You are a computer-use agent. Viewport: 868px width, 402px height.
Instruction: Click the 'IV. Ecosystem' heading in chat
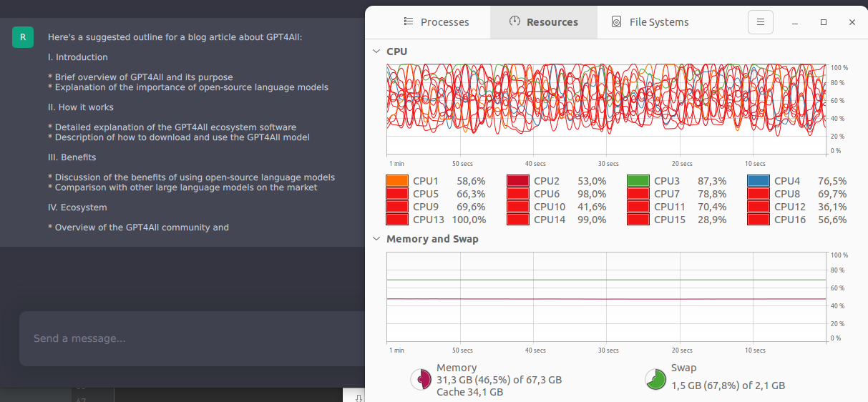pos(77,207)
